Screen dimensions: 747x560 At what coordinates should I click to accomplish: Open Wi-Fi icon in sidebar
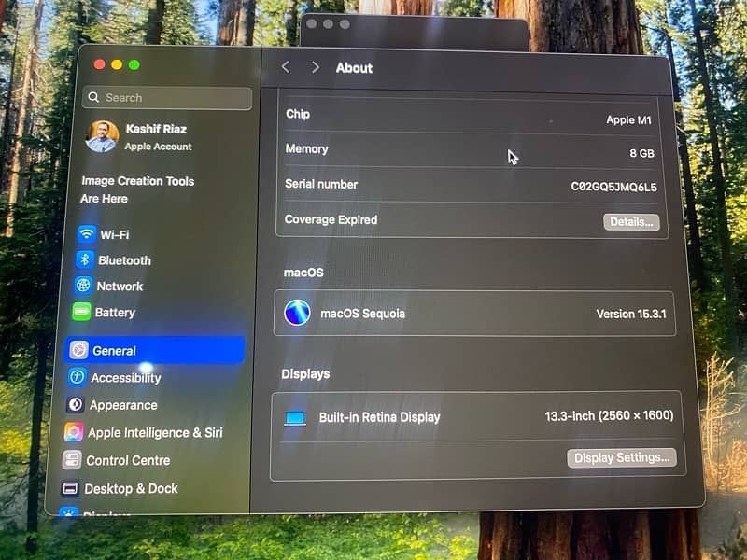tap(87, 234)
